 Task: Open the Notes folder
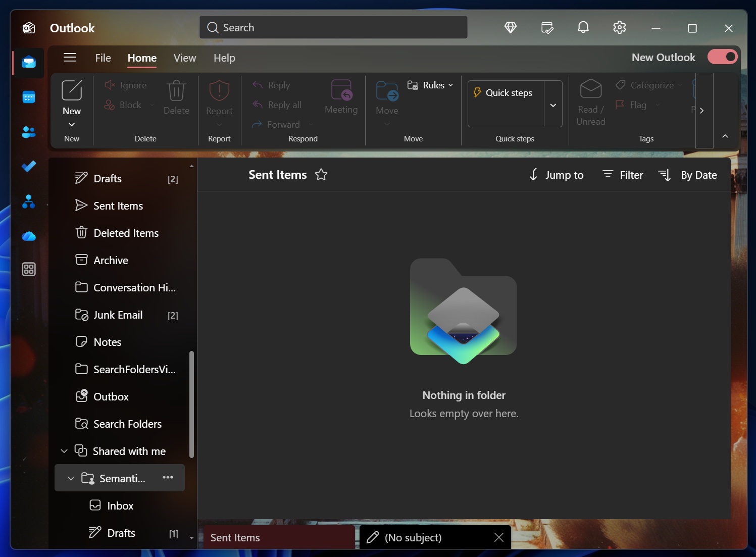[120, 342]
